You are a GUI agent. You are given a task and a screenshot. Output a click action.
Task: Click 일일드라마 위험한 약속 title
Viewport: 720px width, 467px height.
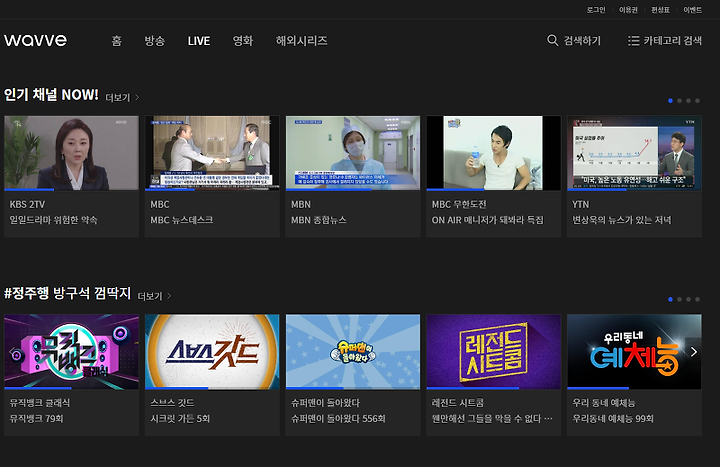tap(53, 220)
